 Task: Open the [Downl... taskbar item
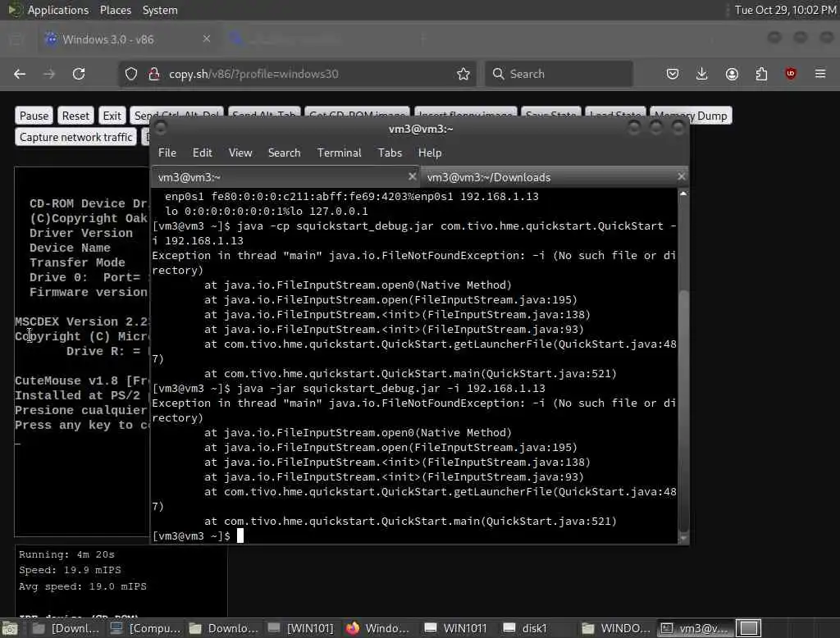[x=66, y=628]
